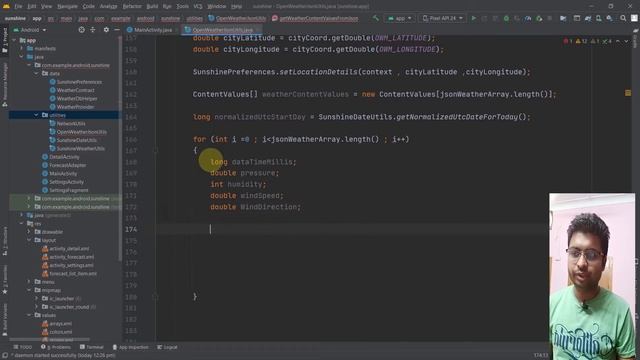Click the green Run app button

473,18
